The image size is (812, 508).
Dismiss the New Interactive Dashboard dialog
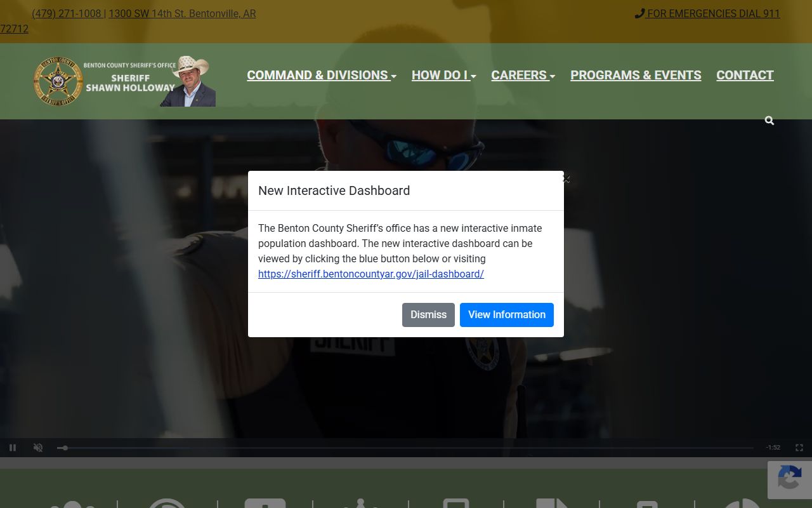[x=428, y=315]
